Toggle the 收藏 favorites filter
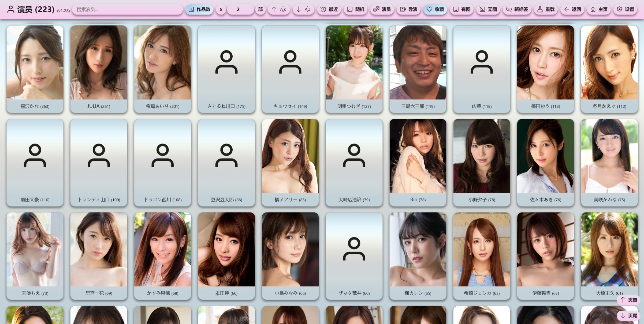644x324 pixels. 435,9
